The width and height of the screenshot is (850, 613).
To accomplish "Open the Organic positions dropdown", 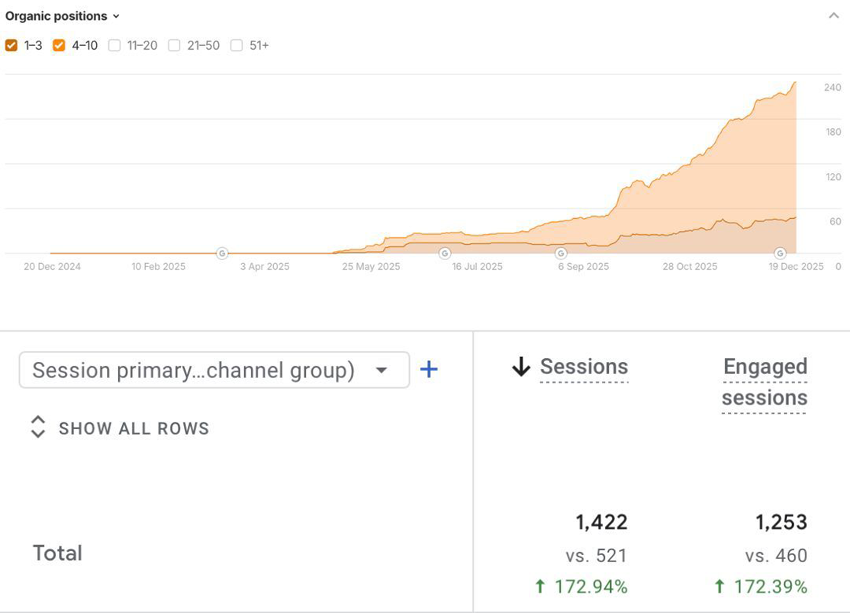I will pyautogui.click(x=62, y=16).
